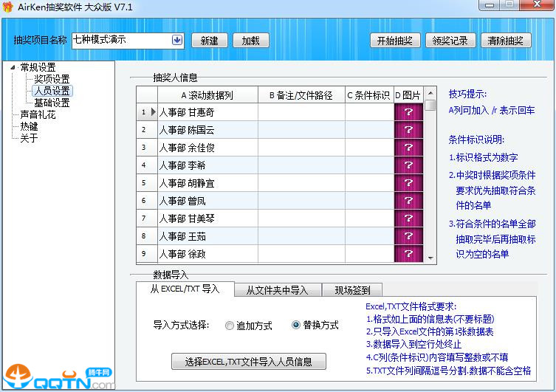Viewport: 556px width, 392px height.
Task: Click picture icon for 人事部 胡静宜 row
Action: pyautogui.click(x=409, y=183)
